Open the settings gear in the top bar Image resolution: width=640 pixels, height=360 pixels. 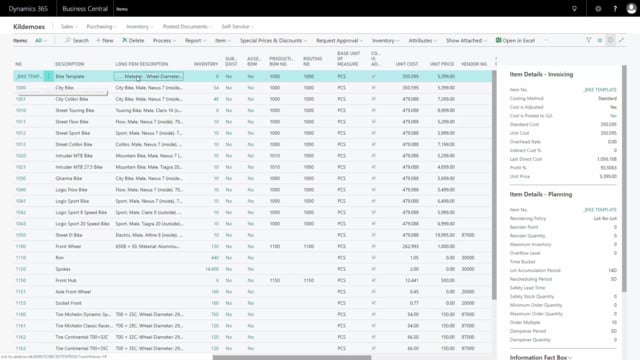tap(598, 9)
